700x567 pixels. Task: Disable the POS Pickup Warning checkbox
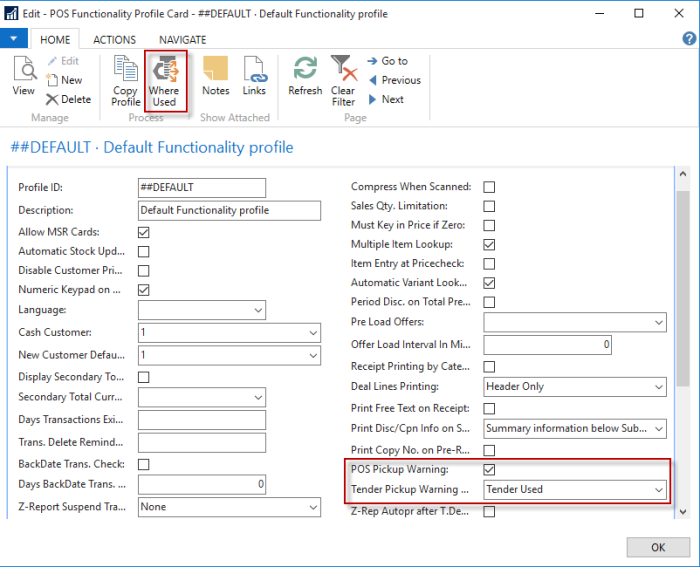(x=490, y=469)
